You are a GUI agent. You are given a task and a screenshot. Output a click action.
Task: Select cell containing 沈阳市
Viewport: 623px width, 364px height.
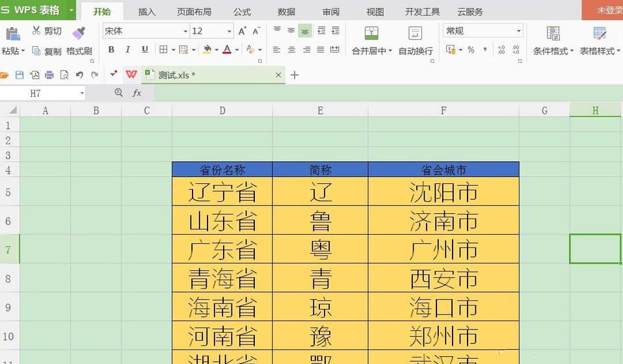pyautogui.click(x=444, y=192)
